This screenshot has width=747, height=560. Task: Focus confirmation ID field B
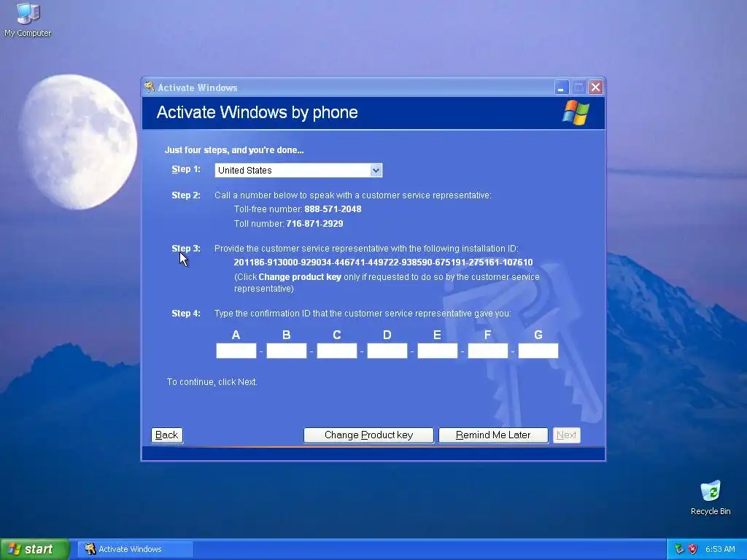[x=286, y=351]
